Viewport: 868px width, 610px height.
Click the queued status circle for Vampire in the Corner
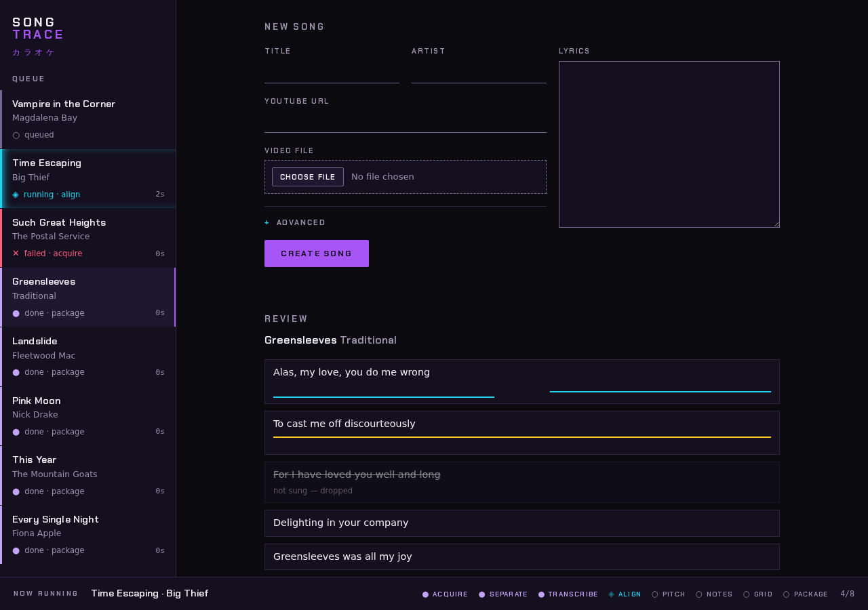[16, 136]
